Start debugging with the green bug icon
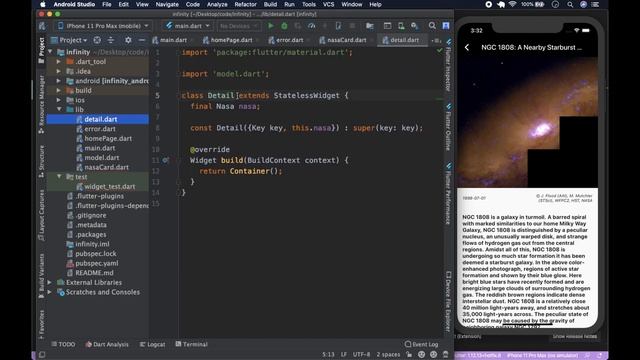 pos(284,26)
